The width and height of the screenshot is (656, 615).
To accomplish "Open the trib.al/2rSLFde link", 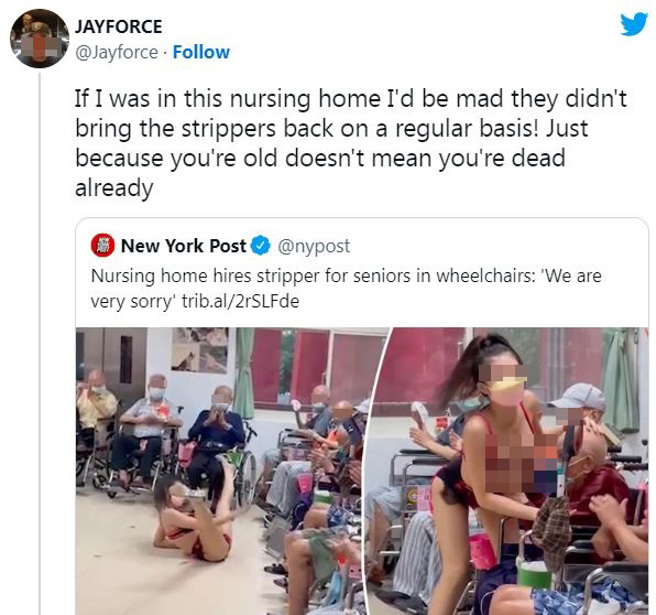I will (241, 301).
